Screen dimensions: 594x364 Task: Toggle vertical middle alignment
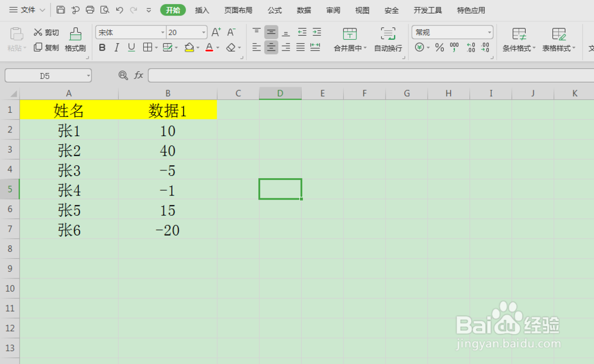click(271, 32)
